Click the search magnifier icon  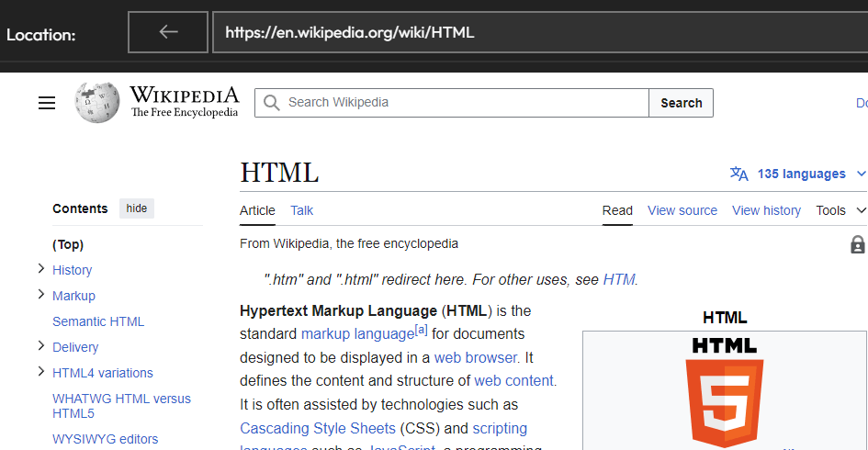[271, 103]
